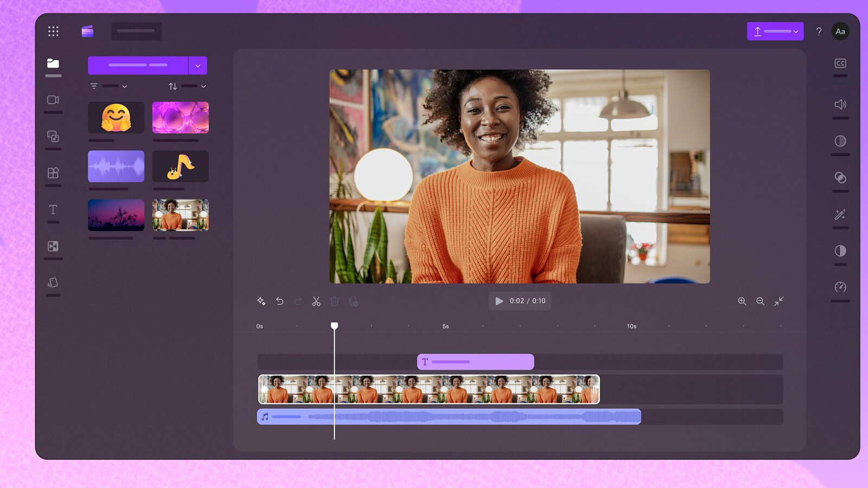This screenshot has width=868, height=488.
Task: Open the Record and create camera tab
Action: pos(53,100)
